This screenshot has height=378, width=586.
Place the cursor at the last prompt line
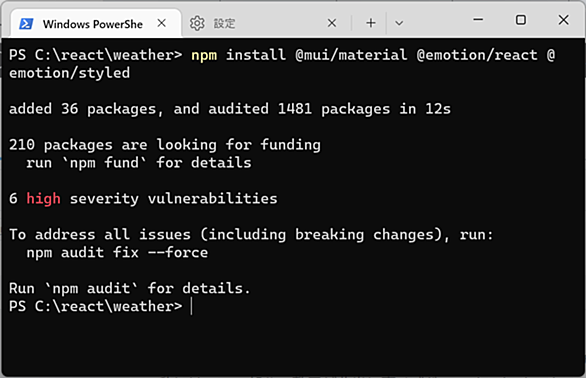point(191,306)
